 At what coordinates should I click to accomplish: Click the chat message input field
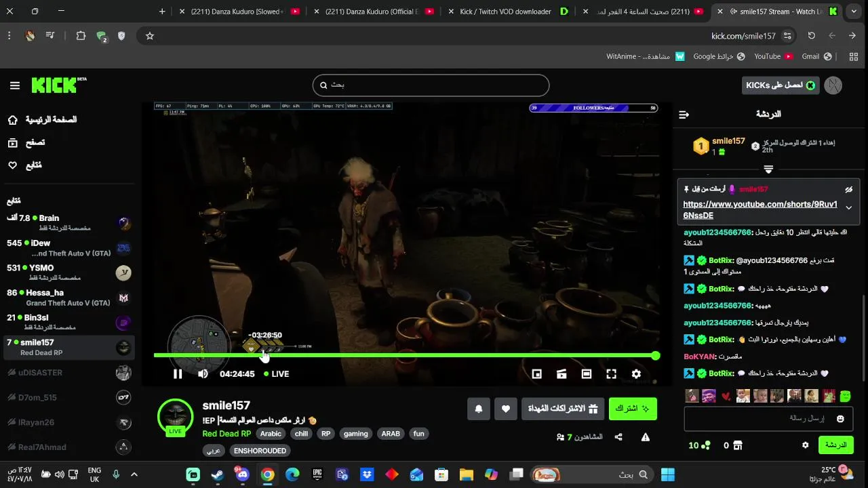768,419
